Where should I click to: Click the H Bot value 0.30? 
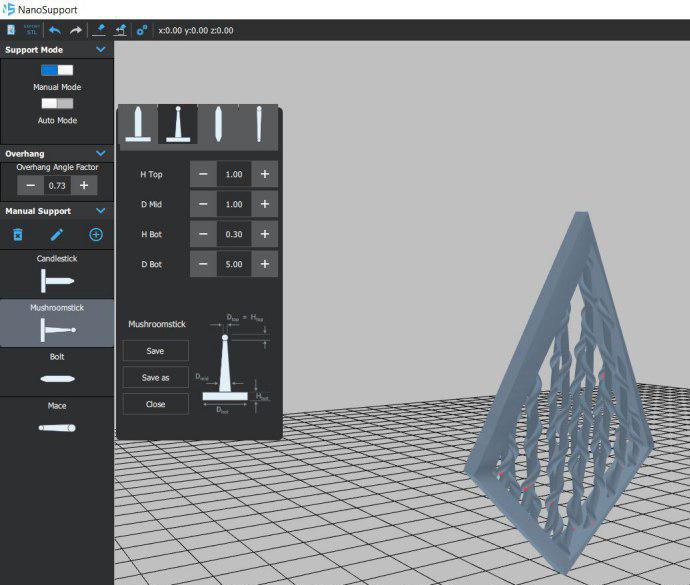pos(234,234)
